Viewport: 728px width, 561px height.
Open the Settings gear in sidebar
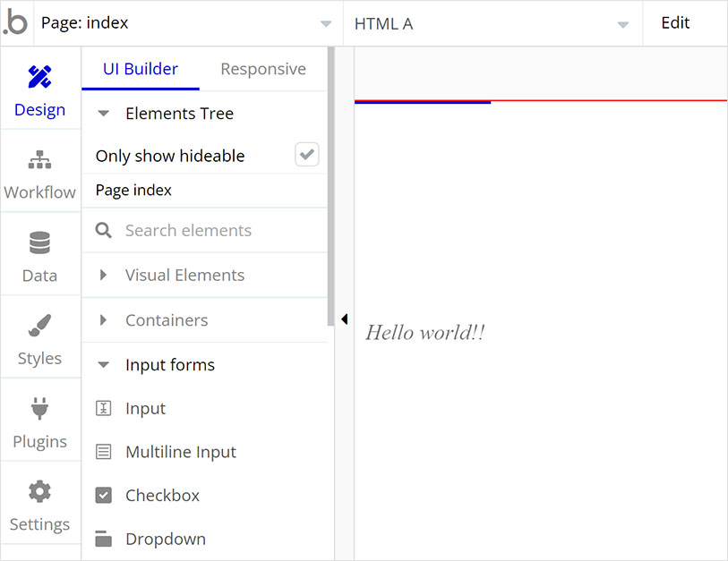39,503
